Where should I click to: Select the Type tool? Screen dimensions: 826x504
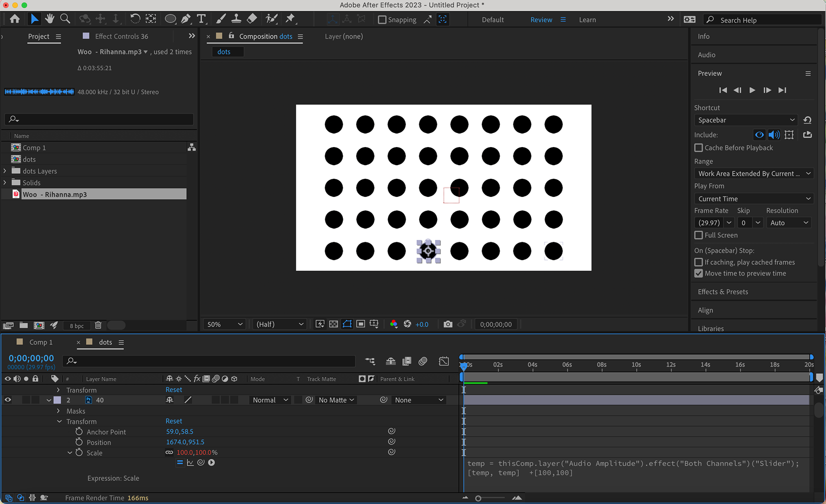tap(201, 19)
